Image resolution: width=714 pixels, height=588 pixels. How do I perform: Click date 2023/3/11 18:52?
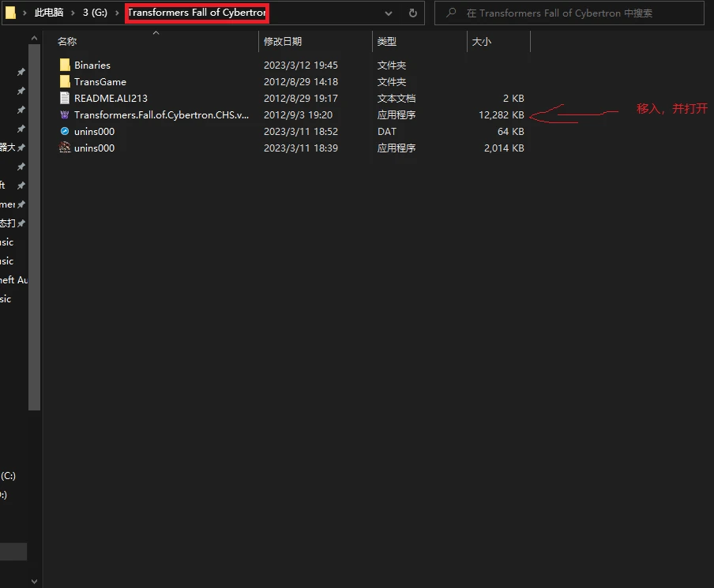tap(301, 131)
